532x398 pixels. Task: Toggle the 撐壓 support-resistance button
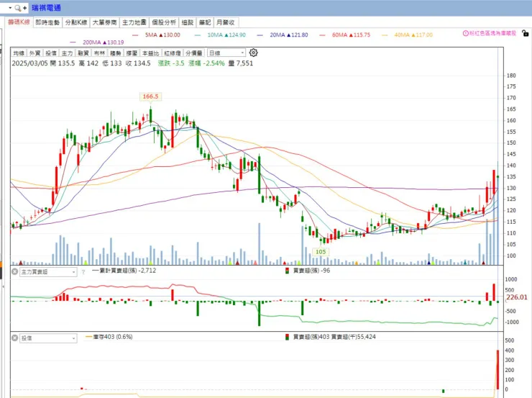(132, 53)
